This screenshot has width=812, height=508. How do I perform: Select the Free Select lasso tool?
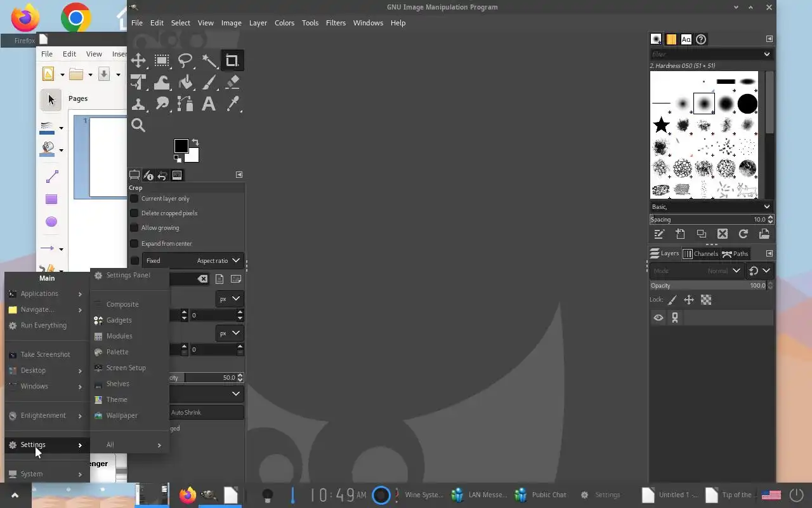(x=185, y=61)
